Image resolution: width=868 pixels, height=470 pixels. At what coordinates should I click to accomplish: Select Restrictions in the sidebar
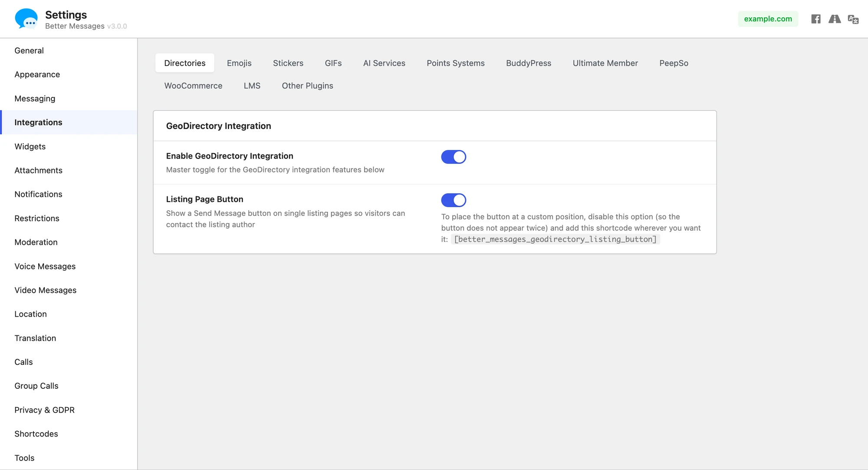(69, 218)
